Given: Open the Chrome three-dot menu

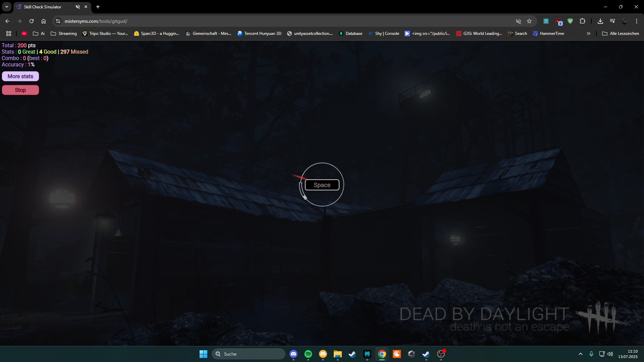Looking at the screenshot, I should (636, 21).
